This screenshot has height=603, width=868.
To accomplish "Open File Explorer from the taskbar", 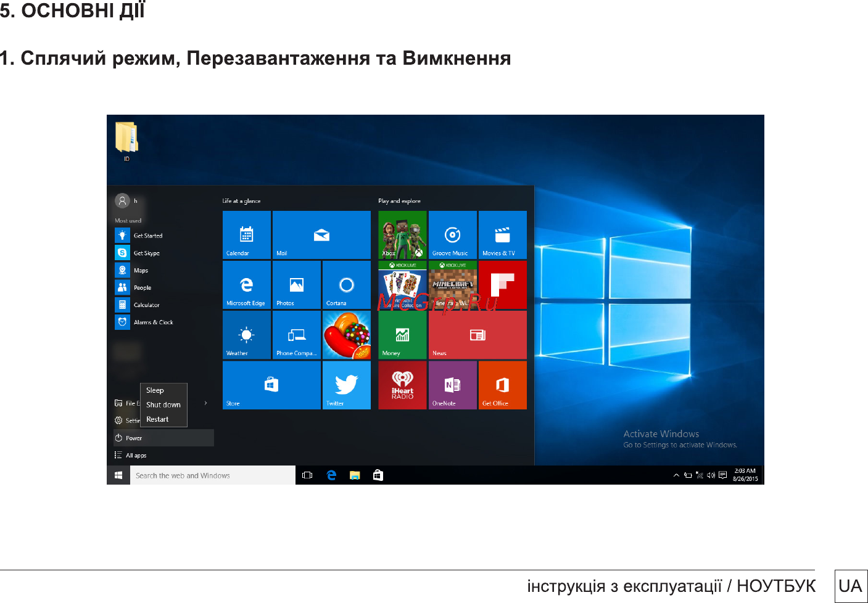I will point(355,475).
